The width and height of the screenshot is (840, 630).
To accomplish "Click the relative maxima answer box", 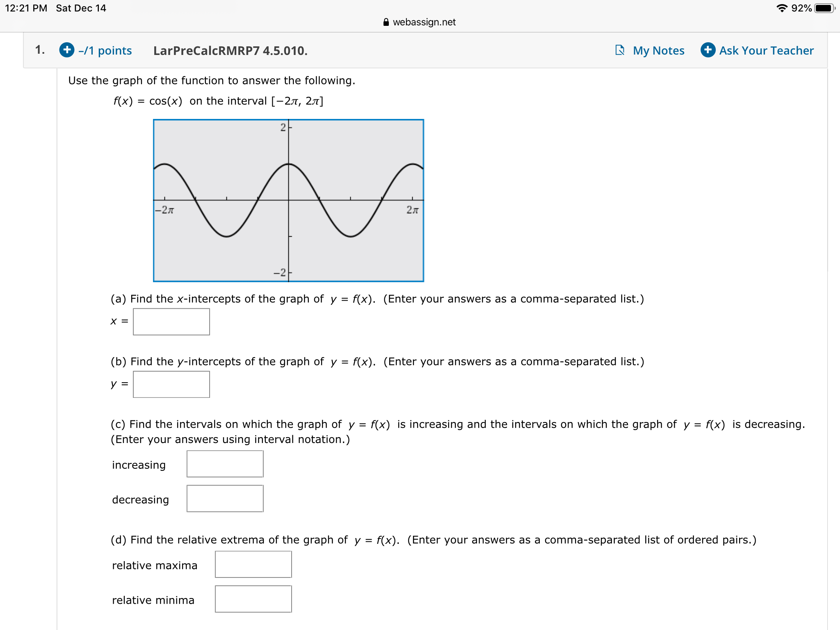I will click(x=253, y=564).
